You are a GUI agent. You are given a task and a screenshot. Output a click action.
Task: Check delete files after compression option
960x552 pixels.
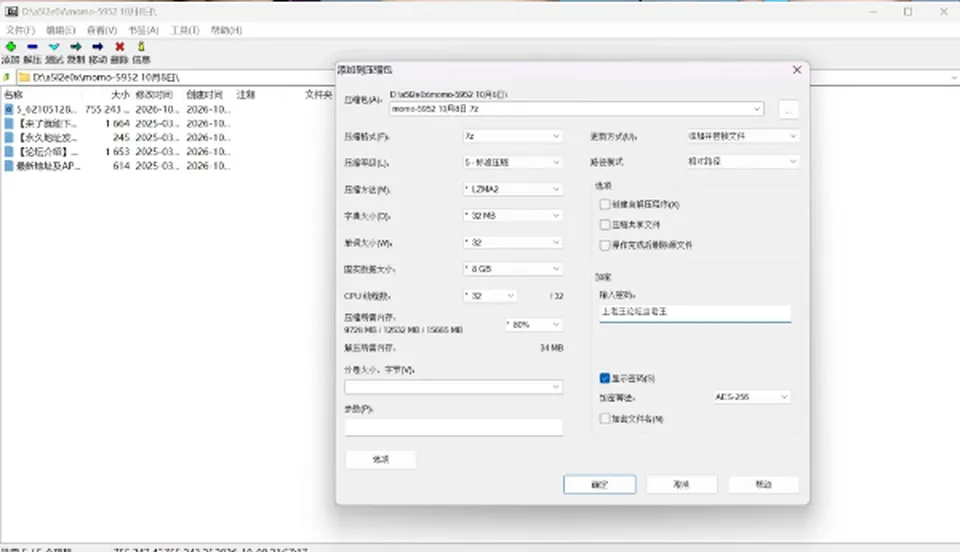pyautogui.click(x=605, y=245)
